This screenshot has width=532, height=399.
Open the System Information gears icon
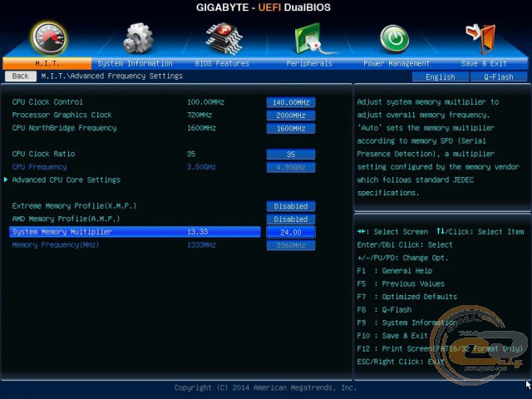[138, 38]
